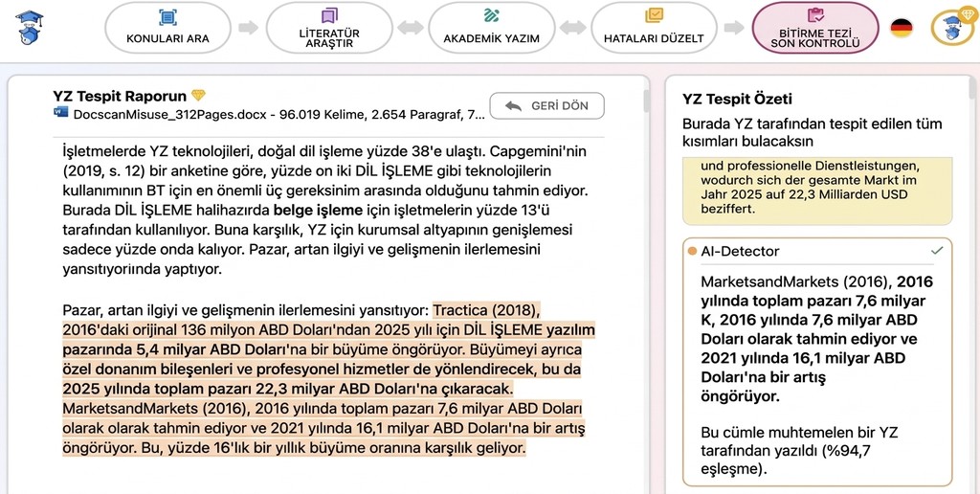Click the GERİ DÖN button
980x494 pixels.
[546, 106]
